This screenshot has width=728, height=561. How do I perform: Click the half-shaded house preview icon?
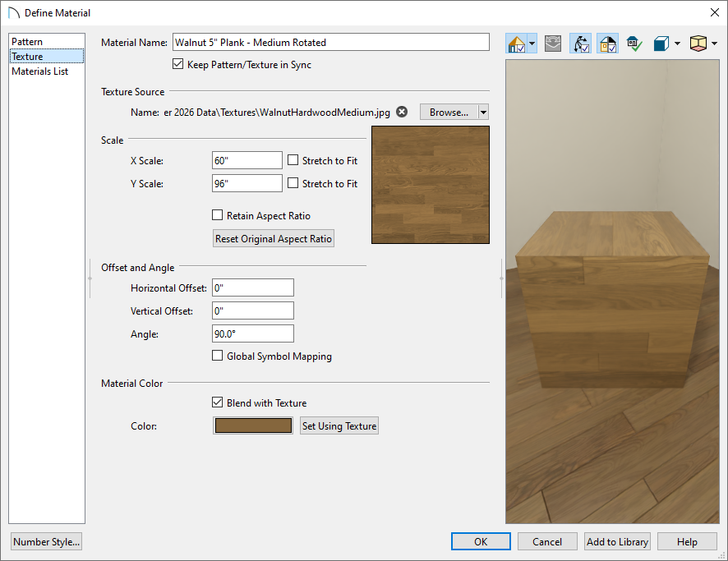click(x=607, y=43)
